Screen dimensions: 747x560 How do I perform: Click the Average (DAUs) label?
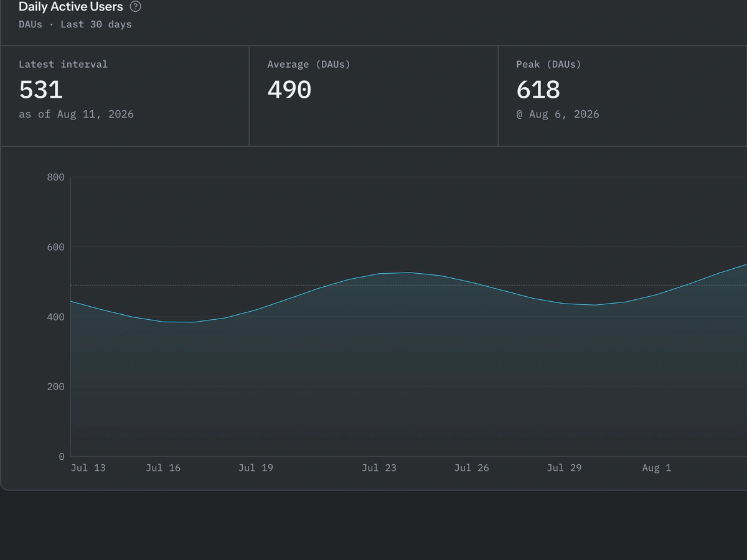pos(309,64)
